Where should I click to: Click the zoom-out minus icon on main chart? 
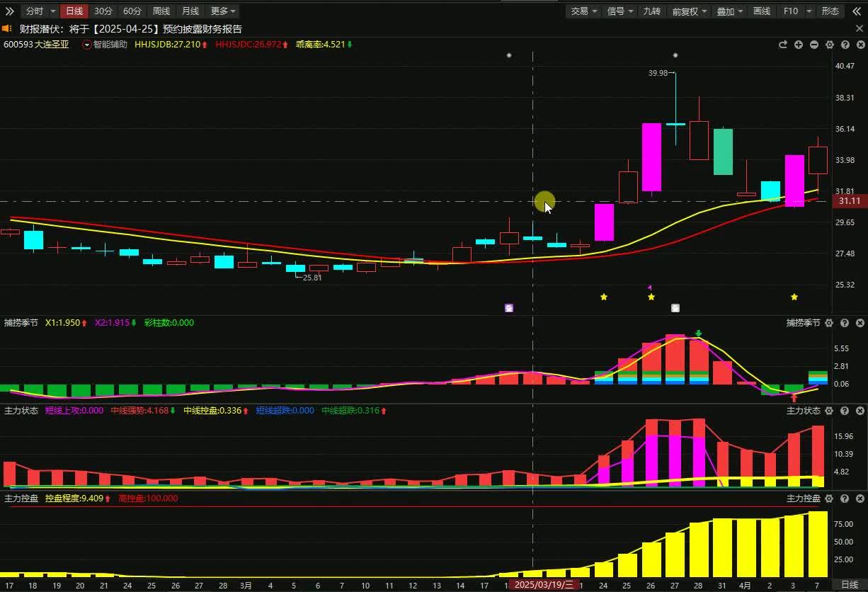(814, 45)
